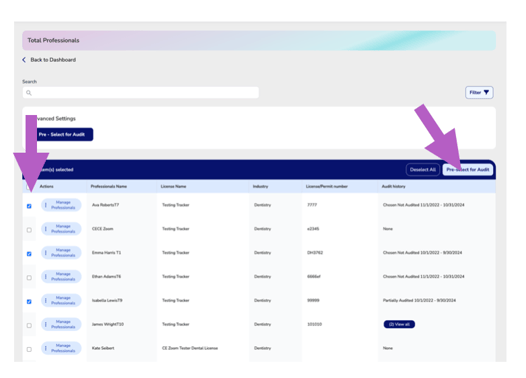Open the Filter dropdown button
The image size is (526, 378).
[479, 92]
